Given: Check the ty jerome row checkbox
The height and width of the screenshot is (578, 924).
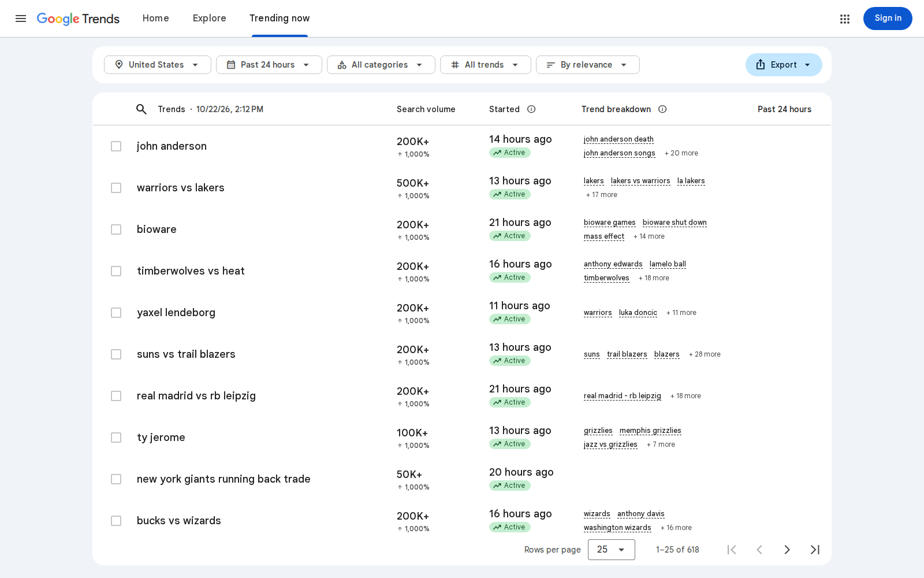Looking at the screenshot, I should coord(116,438).
